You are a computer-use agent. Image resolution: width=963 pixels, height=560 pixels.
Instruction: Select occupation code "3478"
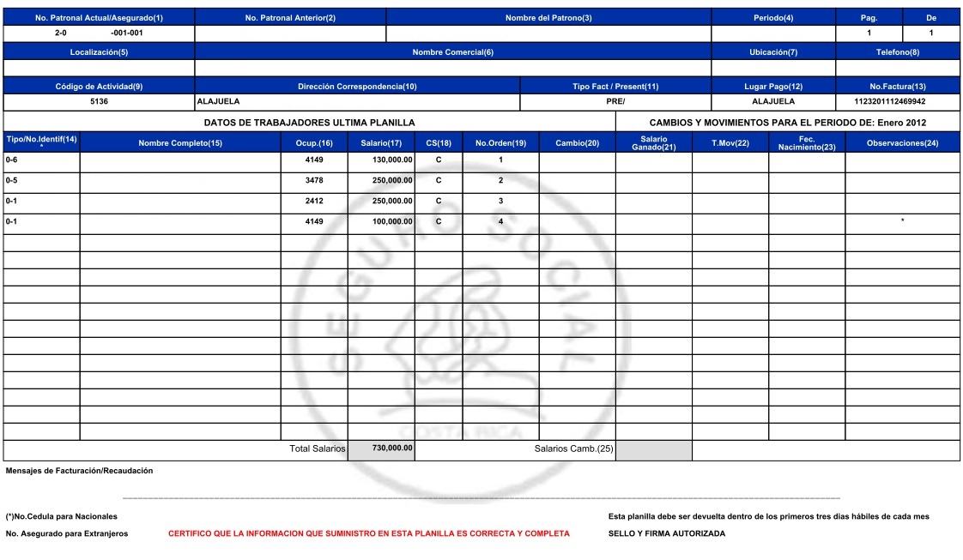coord(314,181)
